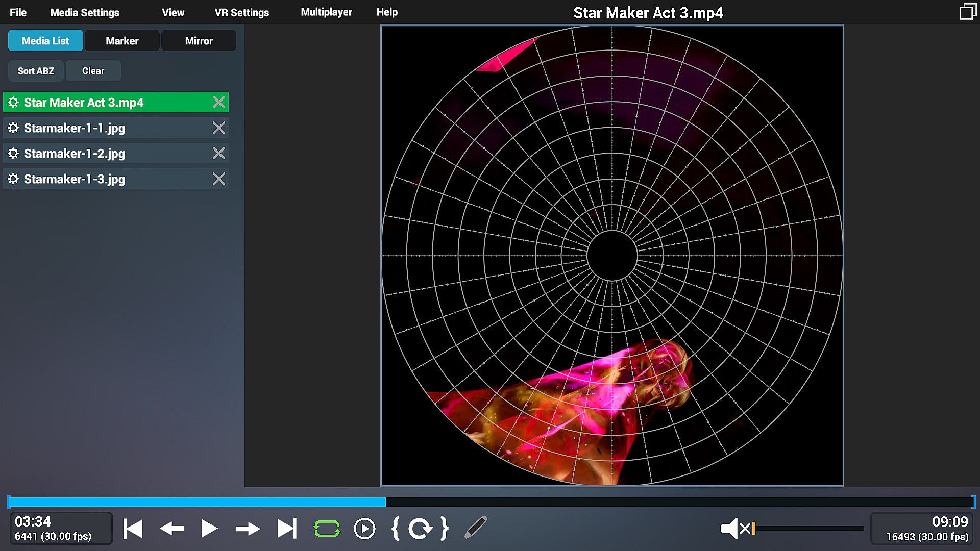Skip to the next media item
This screenshot has height=551, width=980.
(x=287, y=529)
